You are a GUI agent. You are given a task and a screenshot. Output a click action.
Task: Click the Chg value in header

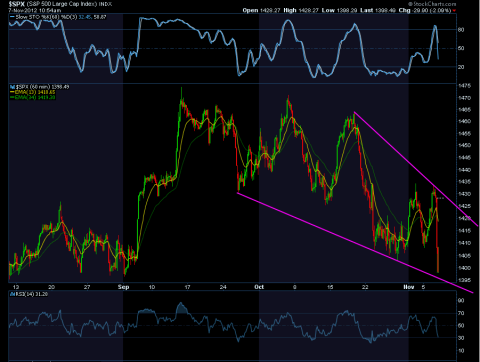431,10
